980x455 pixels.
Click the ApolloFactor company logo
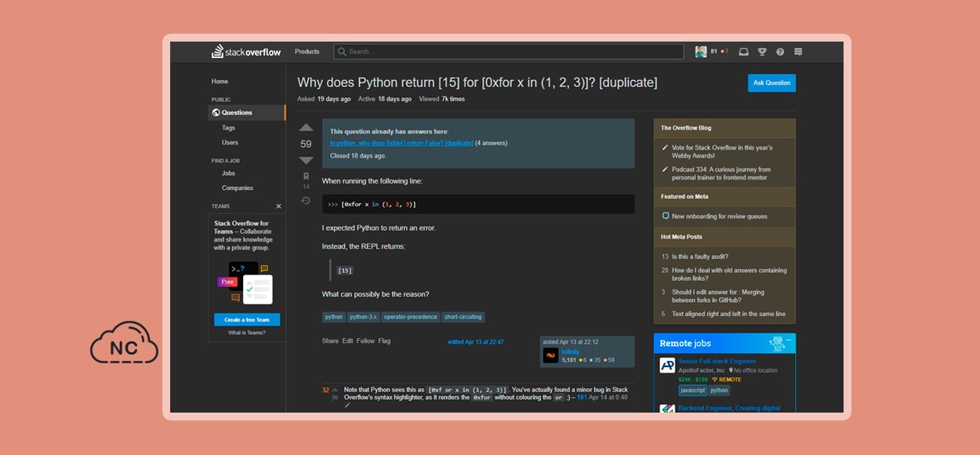coord(667,365)
